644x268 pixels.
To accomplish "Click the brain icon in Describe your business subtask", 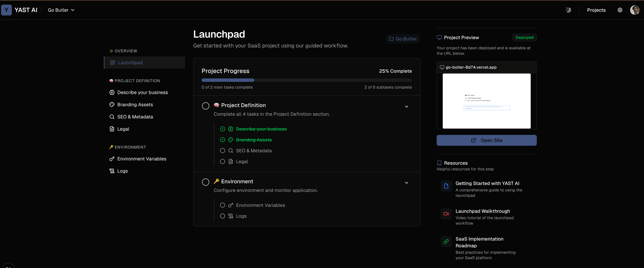I will (x=231, y=129).
